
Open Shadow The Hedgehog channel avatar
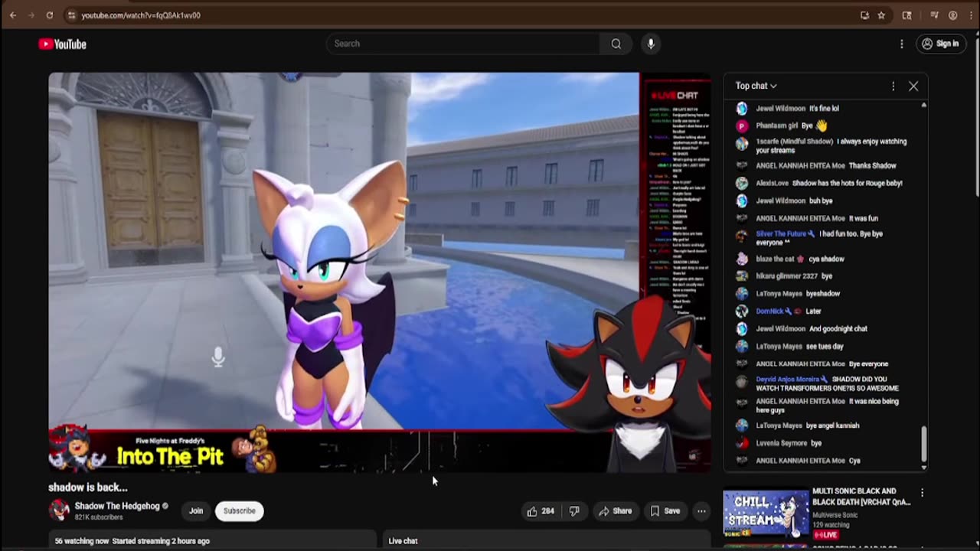click(59, 510)
